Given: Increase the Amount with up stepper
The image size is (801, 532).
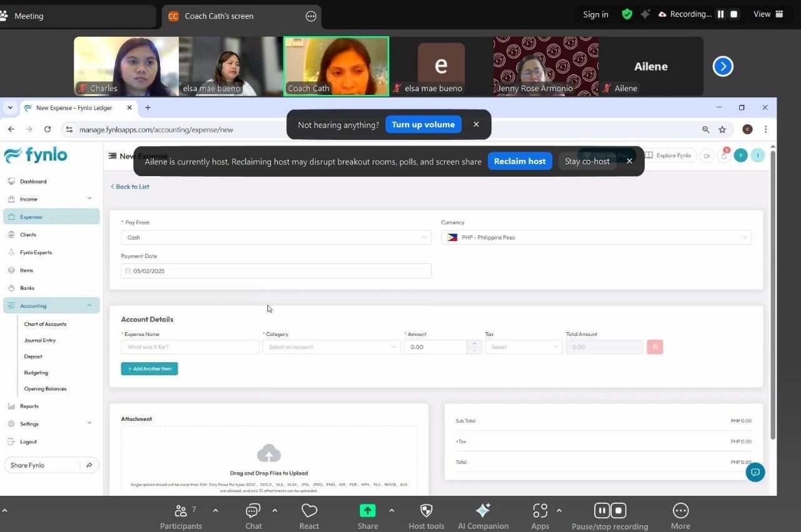Looking at the screenshot, I should pos(474,343).
